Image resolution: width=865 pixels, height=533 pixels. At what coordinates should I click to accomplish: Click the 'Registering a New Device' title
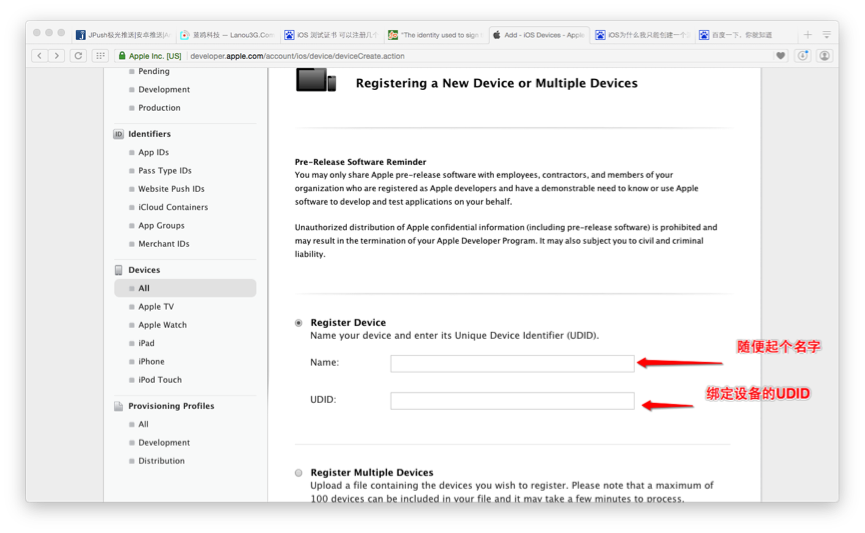496,83
